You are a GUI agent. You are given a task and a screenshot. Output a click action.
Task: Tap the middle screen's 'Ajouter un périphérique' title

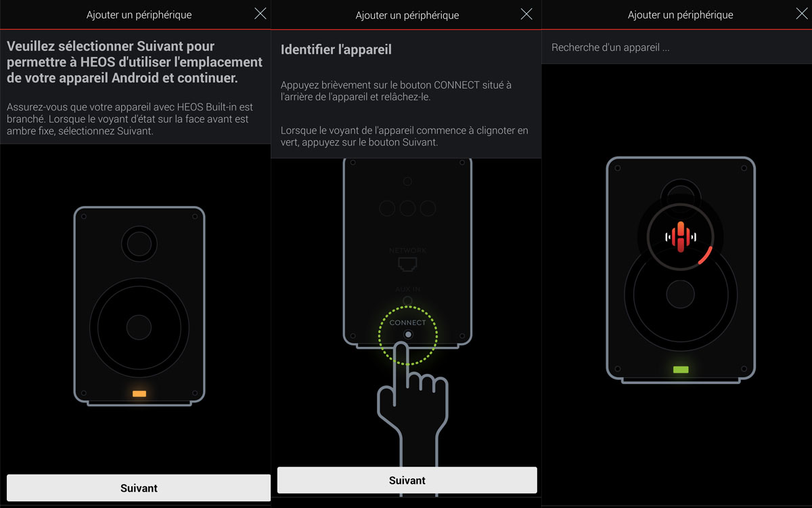pyautogui.click(x=407, y=15)
